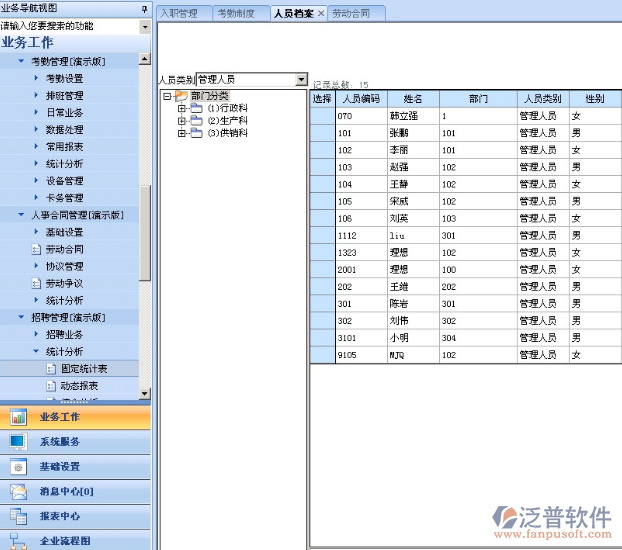Pin the 业务导航视图 panel
Image resolution: width=622 pixels, height=550 pixels.
[145, 9]
